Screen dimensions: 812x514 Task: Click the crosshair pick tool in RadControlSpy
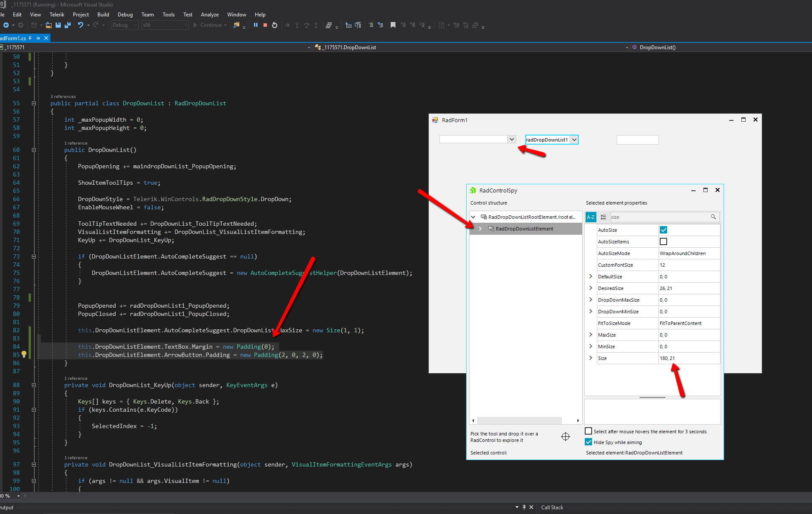[x=565, y=437]
